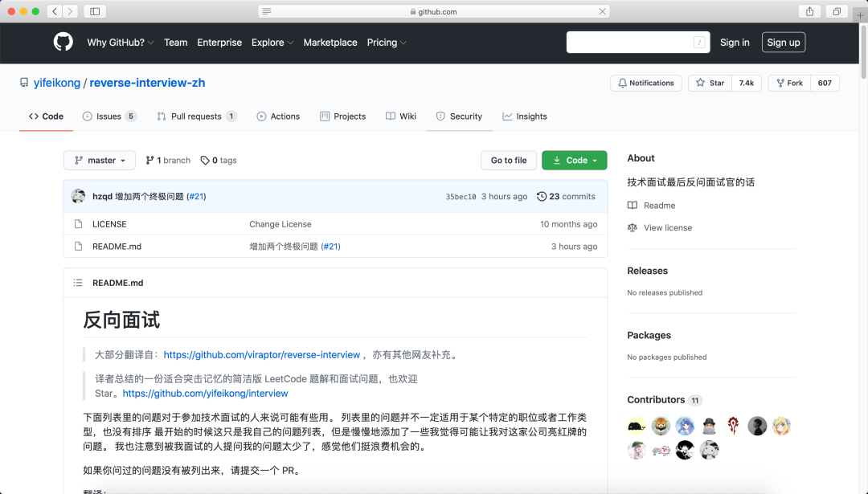
Task: Open the Contributors heading link
Action: pyautogui.click(x=656, y=399)
